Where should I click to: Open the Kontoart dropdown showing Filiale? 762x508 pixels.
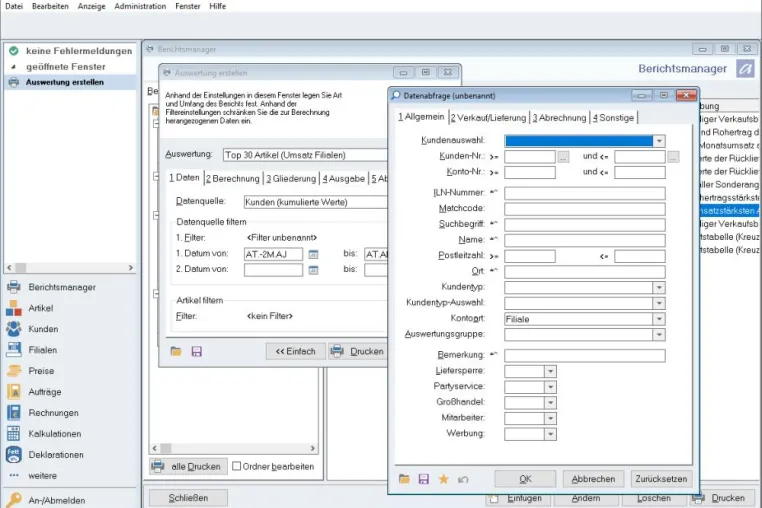pos(659,319)
